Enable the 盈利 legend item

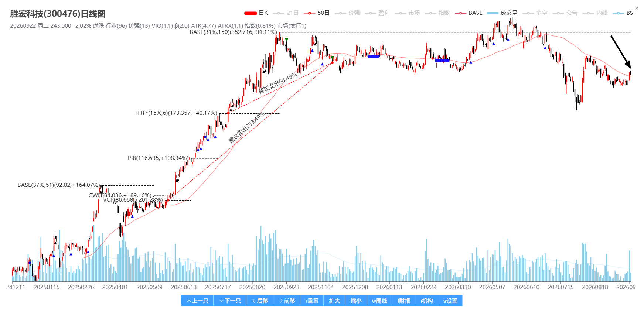pos(377,13)
